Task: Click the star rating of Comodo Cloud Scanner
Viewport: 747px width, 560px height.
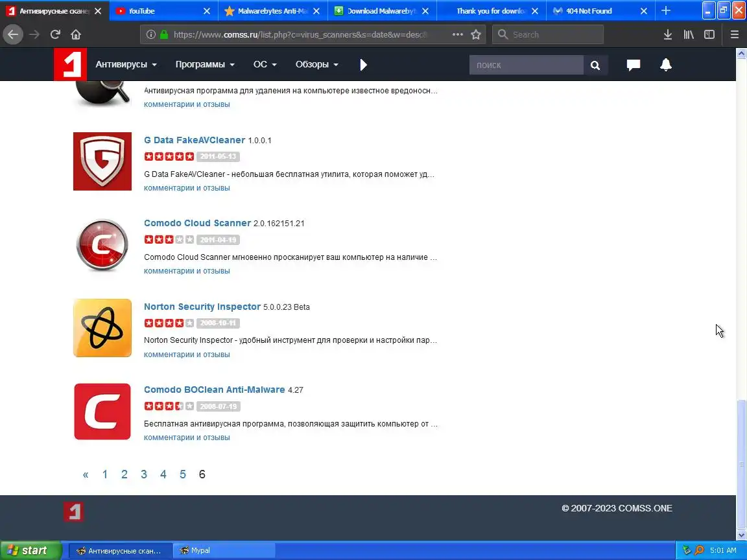Action: point(169,240)
